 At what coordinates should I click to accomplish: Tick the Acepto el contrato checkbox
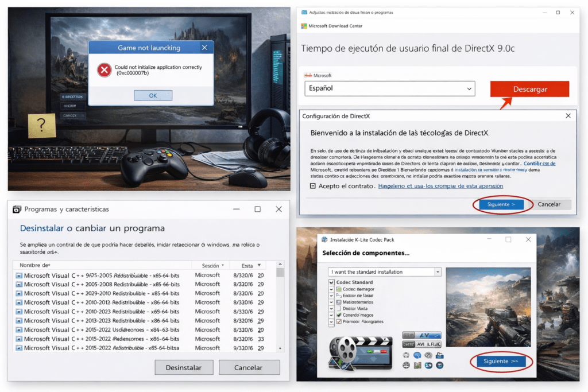(313, 186)
